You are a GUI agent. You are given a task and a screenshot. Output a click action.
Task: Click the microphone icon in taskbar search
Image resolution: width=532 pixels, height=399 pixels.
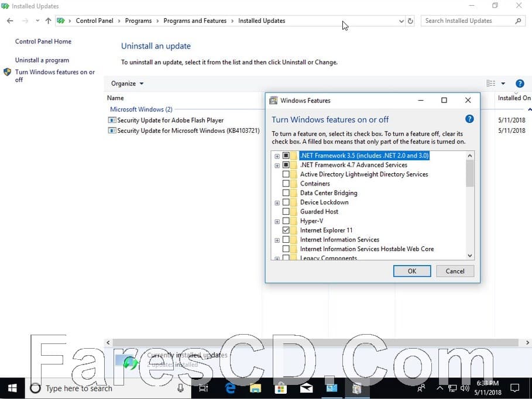pos(180,388)
